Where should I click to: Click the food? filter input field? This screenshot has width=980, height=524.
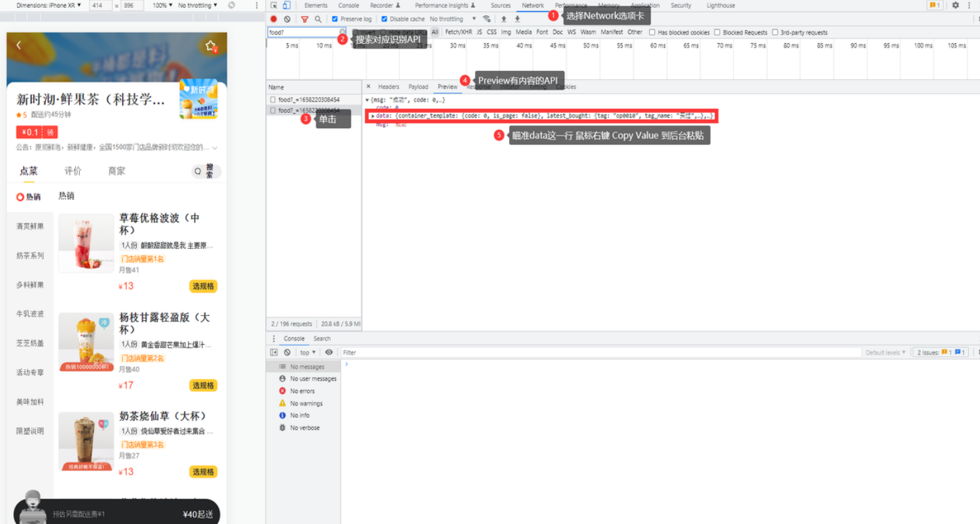click(302, 32)
